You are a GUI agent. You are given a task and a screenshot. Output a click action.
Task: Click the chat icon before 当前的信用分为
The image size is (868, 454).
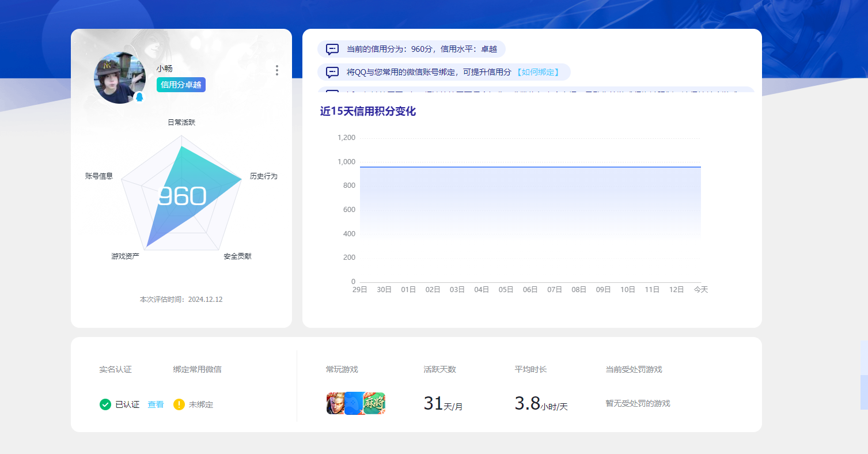click(x=332, y=49)
